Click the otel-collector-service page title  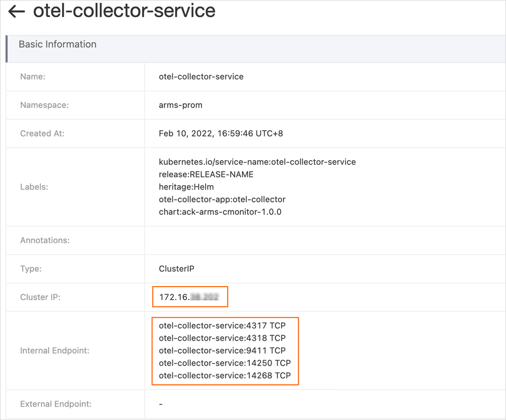coord(124,11)
